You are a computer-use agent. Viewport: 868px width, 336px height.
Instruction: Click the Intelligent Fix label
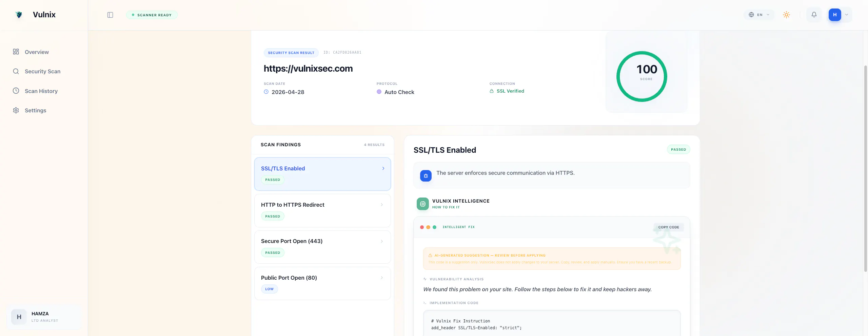[458, 227]
